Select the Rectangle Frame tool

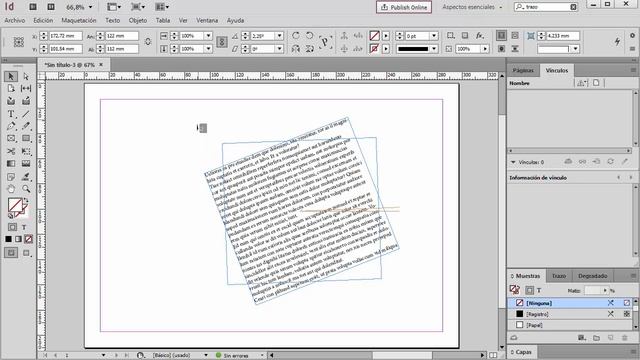click(11, 139)
